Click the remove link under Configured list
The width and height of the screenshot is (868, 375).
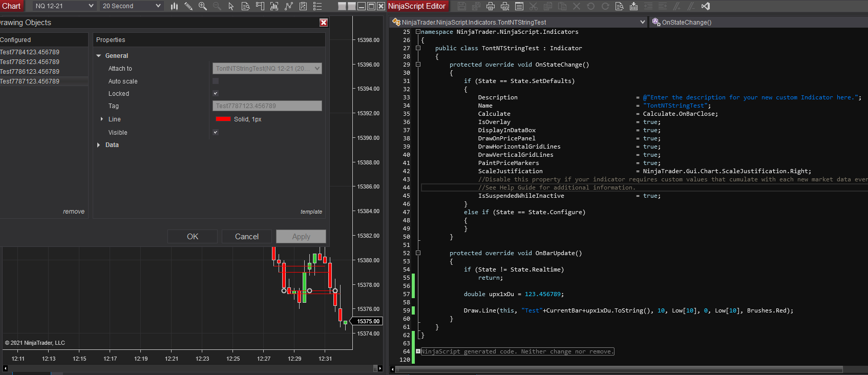(x=74, y=212)
